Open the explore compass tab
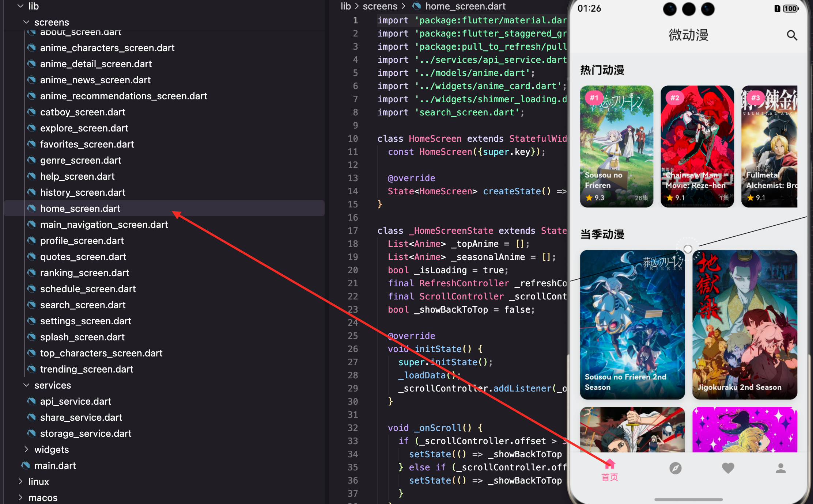Screen dimensions: 813x504 pyautogui.click(x=675, y=468)
